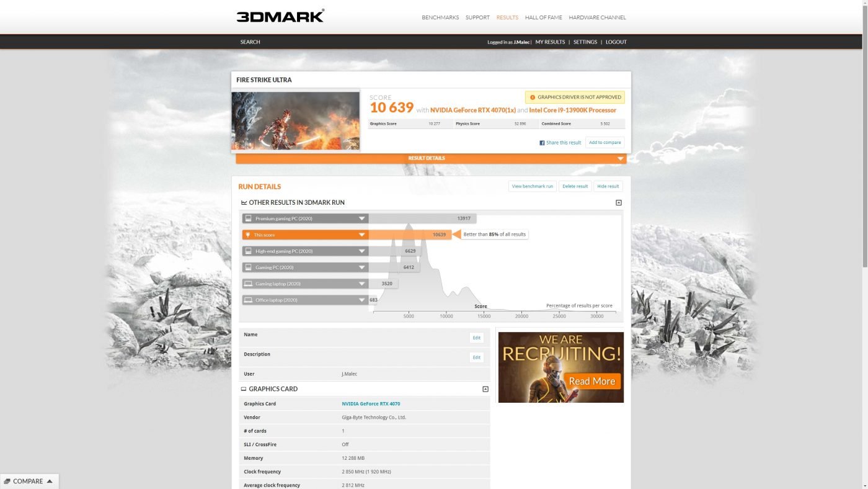Click the chart icon beside Other Results heading

click(244, 203)
